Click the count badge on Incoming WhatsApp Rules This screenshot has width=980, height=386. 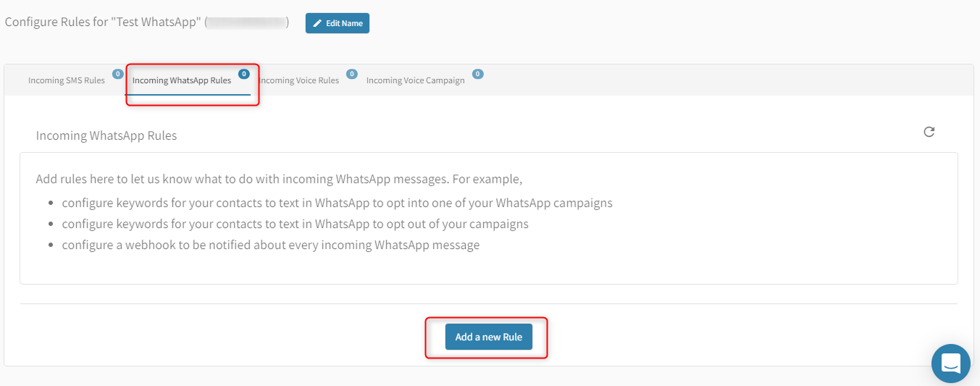click(243, 74)
